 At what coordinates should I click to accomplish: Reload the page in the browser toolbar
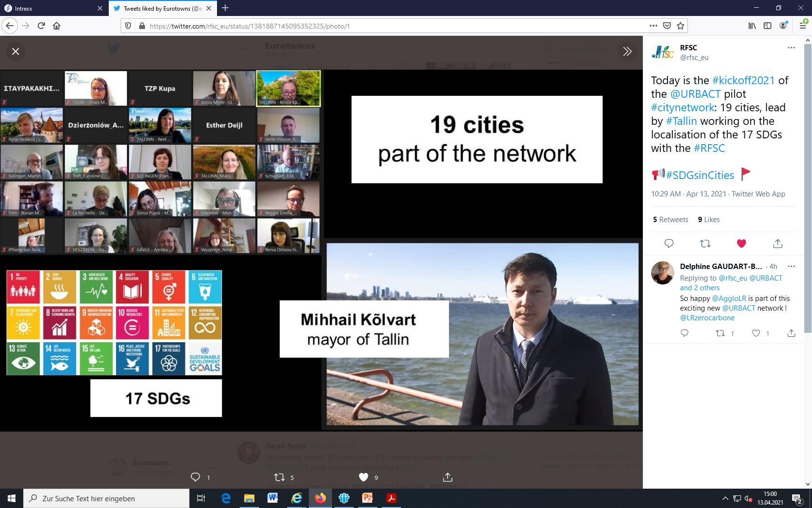pyautogui.click(x=41, y=26)
